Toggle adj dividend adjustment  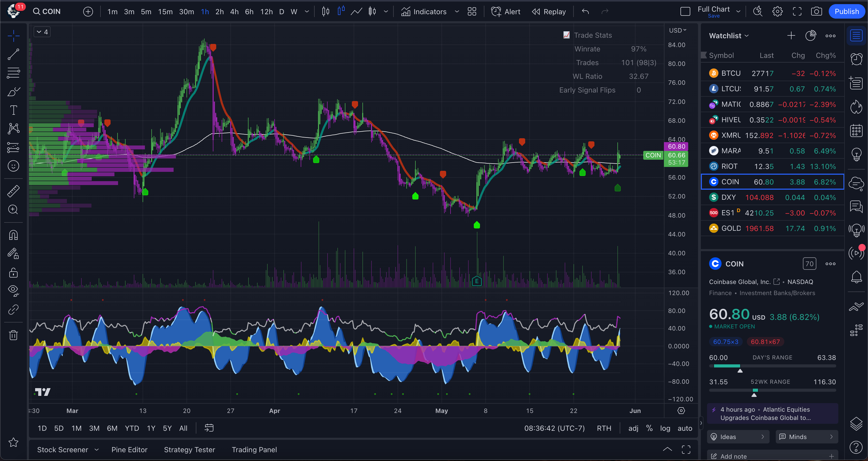pyautogui.click(x=633, y=428)
